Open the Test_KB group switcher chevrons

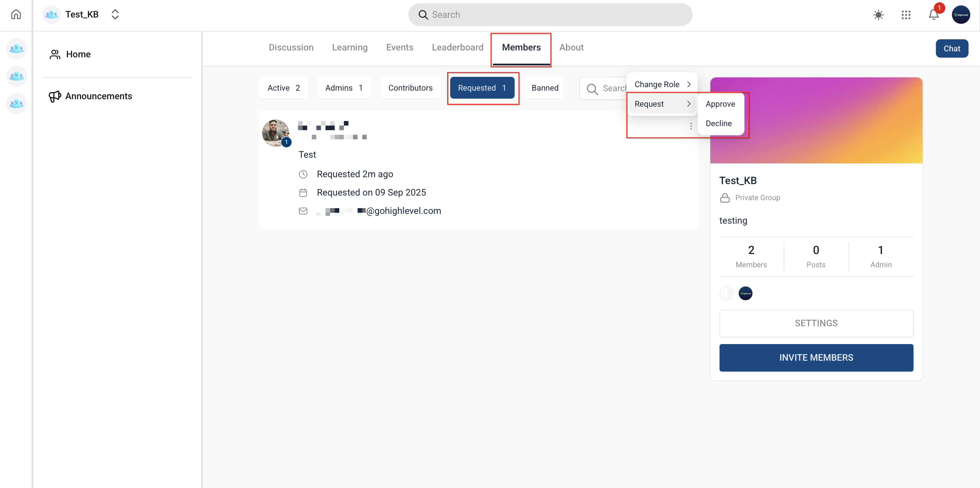[x=115, y=14]
